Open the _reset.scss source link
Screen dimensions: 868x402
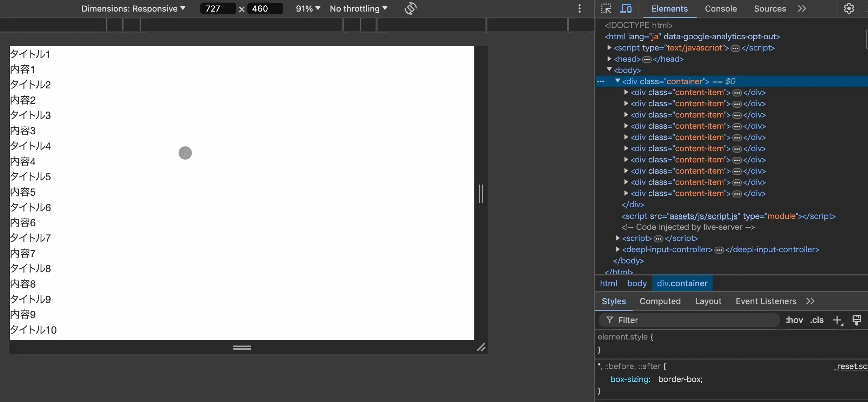[x=850, y=366]
